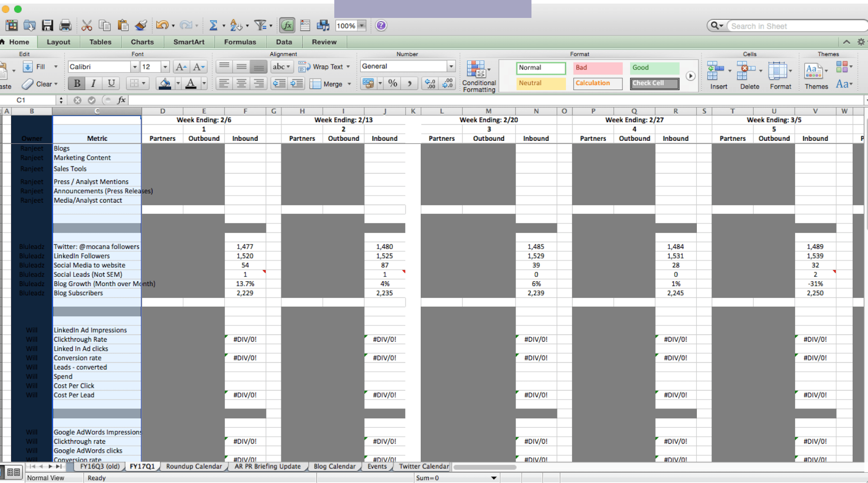Toggle Italic formatting
This screenshot has height=483, width=868.
94,83
